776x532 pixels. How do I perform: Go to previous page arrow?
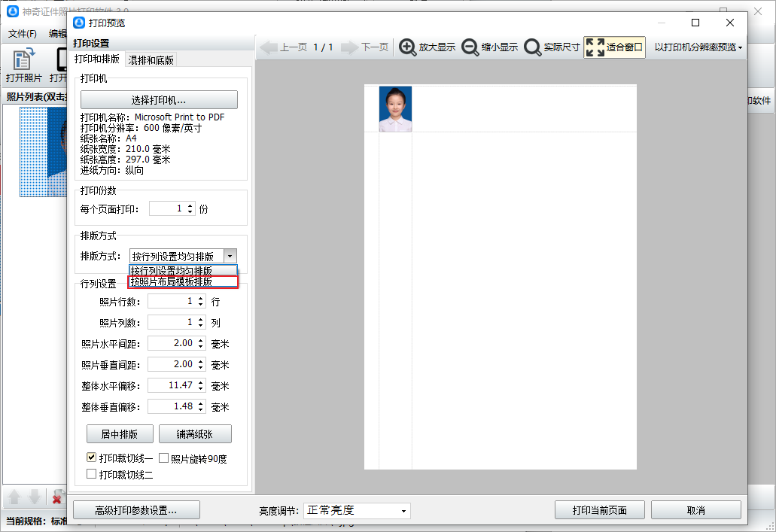coord(269,47)
